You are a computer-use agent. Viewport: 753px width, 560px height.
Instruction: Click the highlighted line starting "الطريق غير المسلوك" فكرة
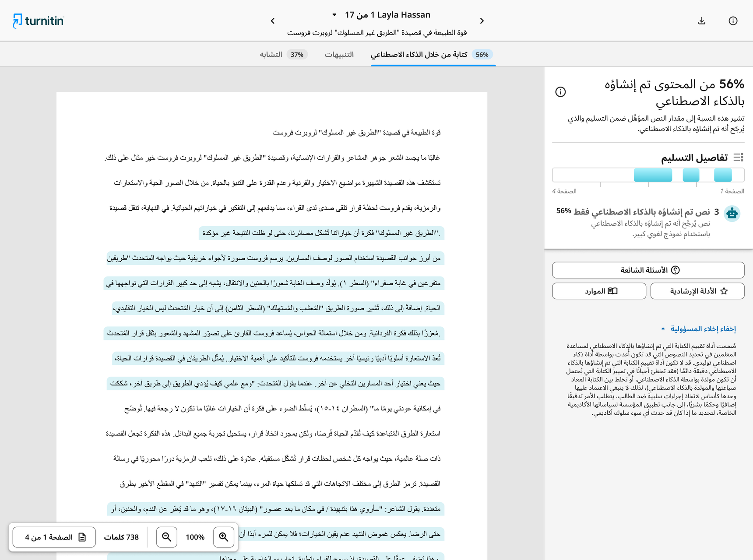(321, 233)
